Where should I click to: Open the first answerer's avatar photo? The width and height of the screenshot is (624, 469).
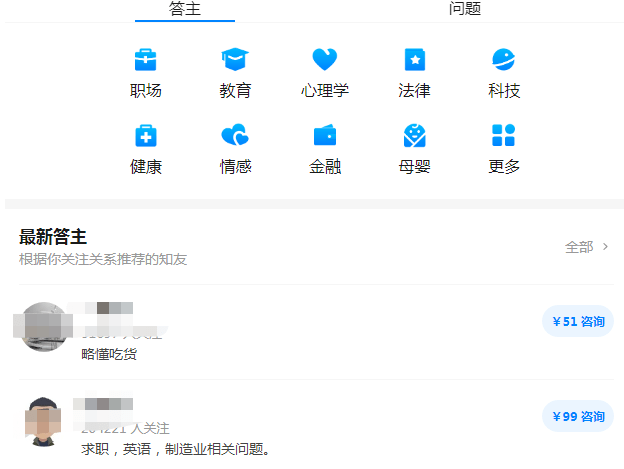[x=45, y=327]
